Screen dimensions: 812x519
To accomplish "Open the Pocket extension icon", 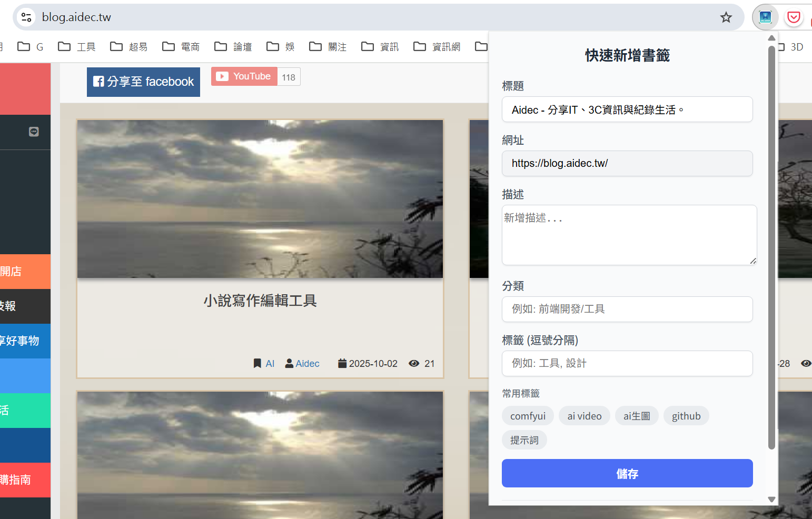I will pos(794,17).
